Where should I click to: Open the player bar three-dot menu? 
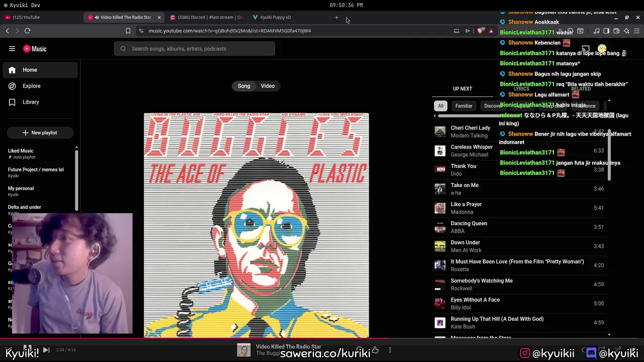pos(390,350)
